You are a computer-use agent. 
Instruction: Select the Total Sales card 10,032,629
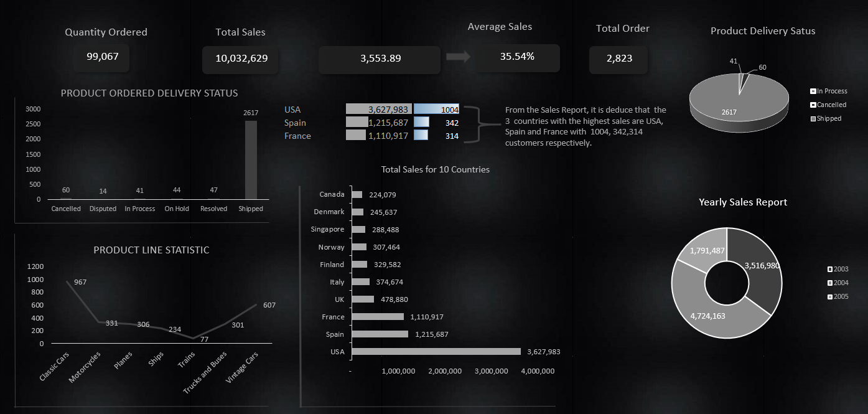coord(241,59)
